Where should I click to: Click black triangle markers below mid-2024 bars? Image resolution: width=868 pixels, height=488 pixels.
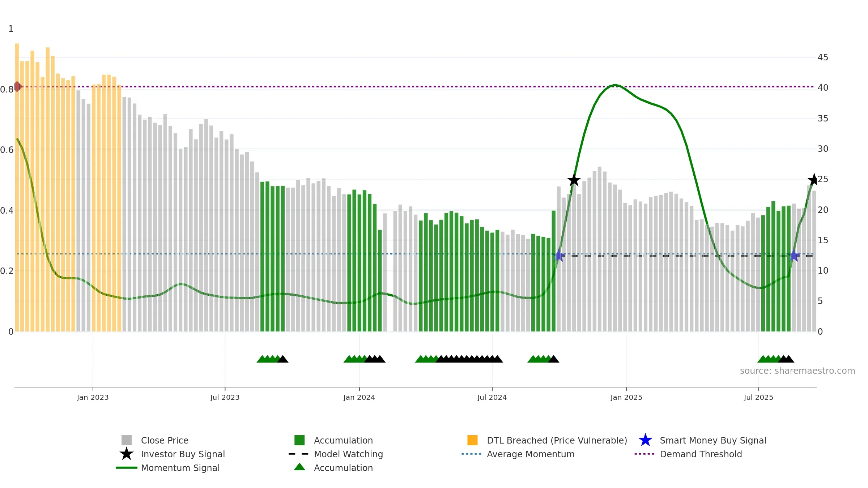coord(469,359)
